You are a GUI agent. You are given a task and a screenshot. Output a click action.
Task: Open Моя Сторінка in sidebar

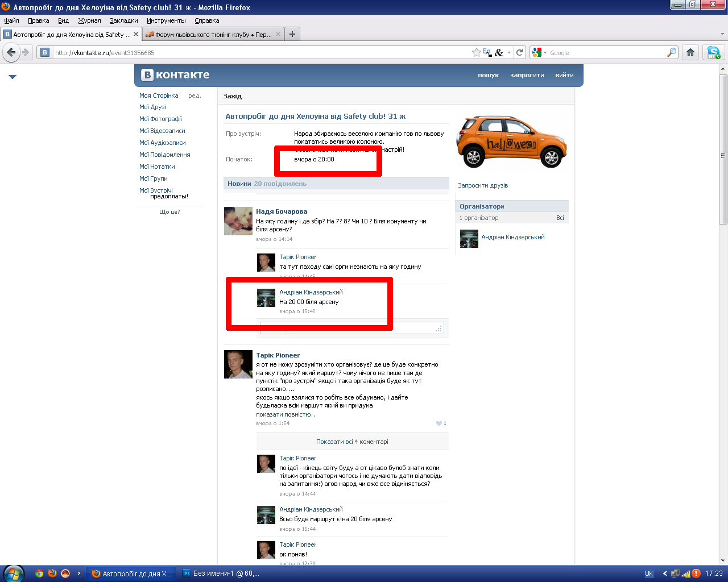pyautogui.click(x=159, y=95)
